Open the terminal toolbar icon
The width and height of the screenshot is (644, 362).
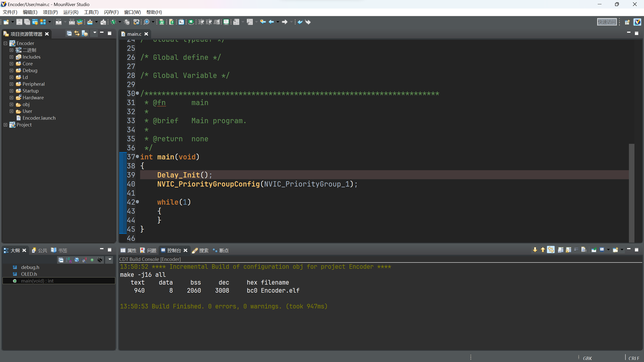[181, 22]
